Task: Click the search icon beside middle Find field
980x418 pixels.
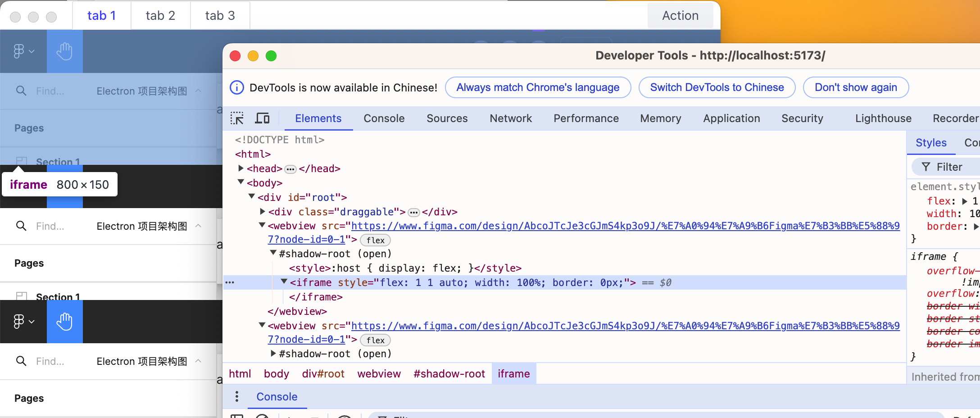Action: [x=21, y=226]
